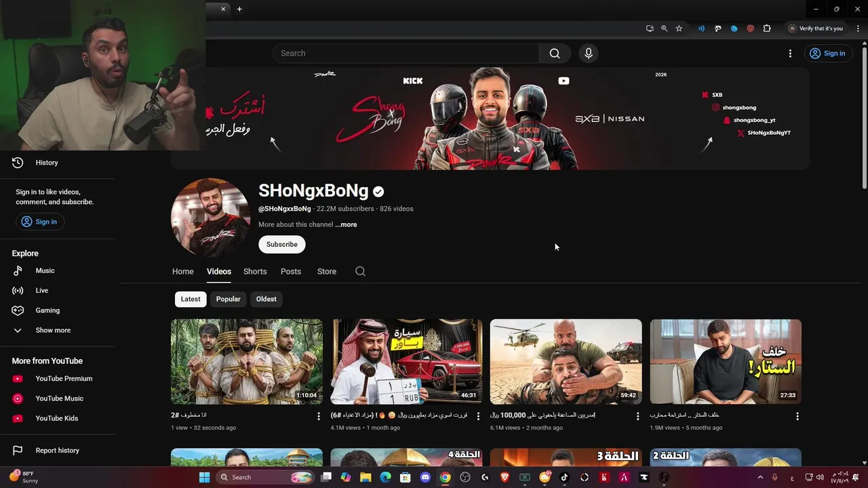Click the search magnifier button beside the search box
Image resolution: width=868 pixels, height=488 pixels.
555,54
